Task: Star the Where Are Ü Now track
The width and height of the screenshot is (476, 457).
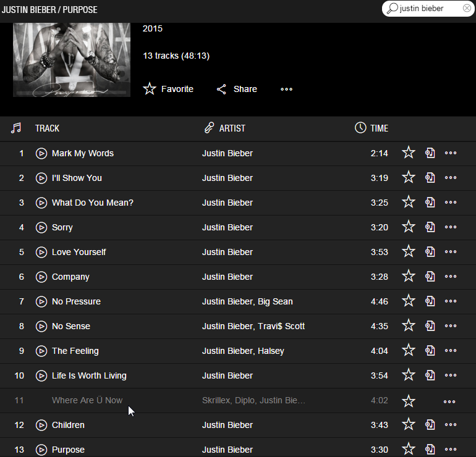Action: [409, 401]
